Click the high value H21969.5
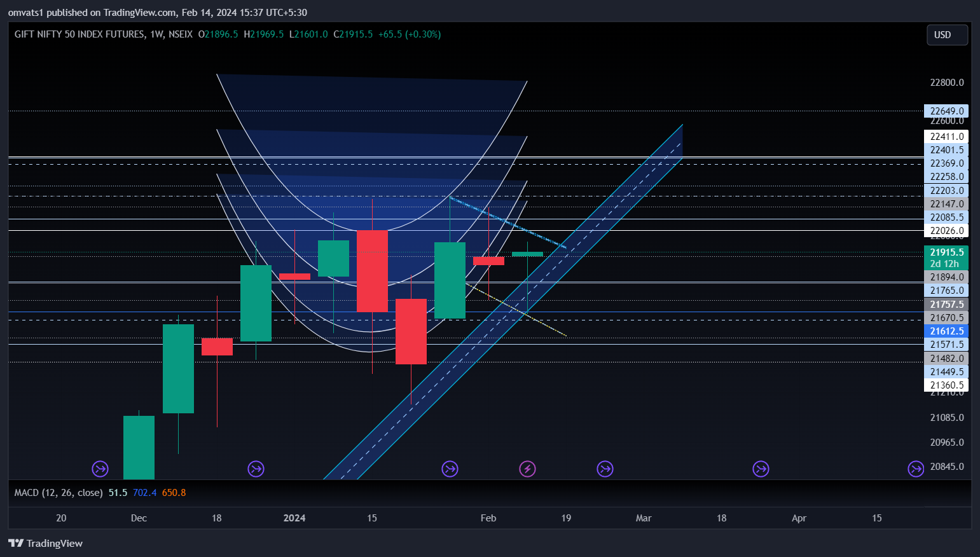Viewport: 980px width, 557px height. [264, 34]
